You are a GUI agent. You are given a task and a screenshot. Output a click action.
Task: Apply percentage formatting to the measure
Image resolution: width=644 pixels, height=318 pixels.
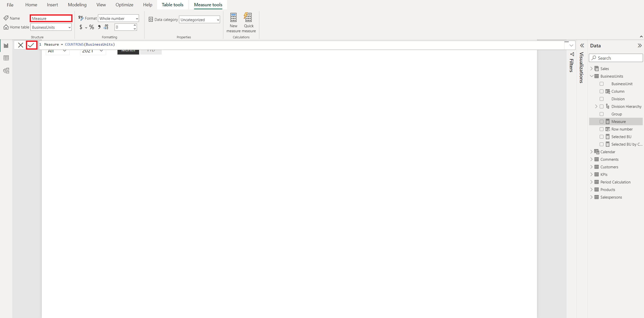[x=92, y=27]
